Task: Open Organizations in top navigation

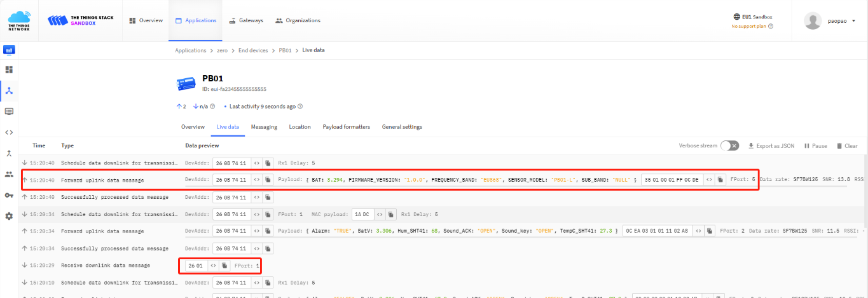Action: pyautogui.click(x=298, y=20)
